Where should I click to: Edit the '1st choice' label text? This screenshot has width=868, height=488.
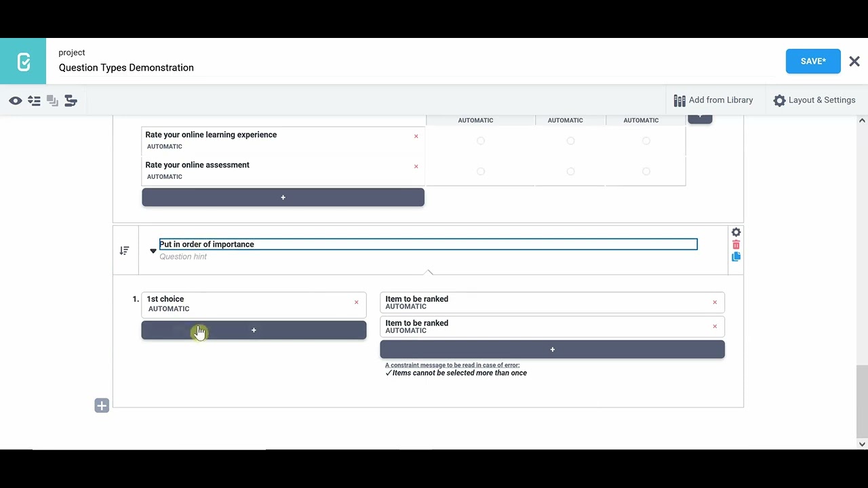click(x=165, y=299)
